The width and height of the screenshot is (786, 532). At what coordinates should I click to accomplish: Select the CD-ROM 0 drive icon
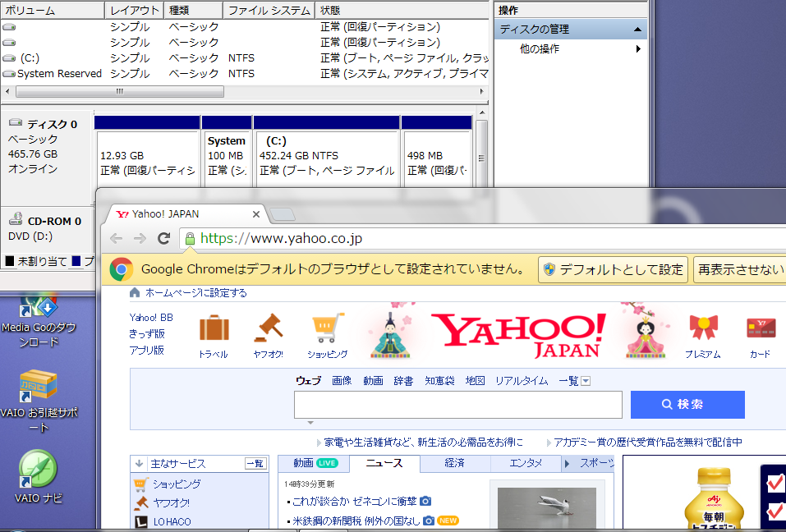tap(16, 218)
